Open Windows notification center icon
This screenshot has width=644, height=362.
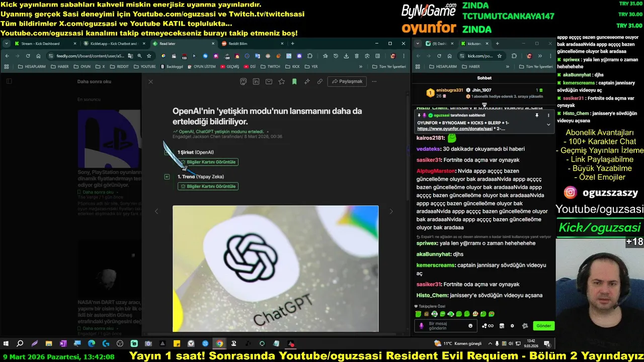point(547,344)
